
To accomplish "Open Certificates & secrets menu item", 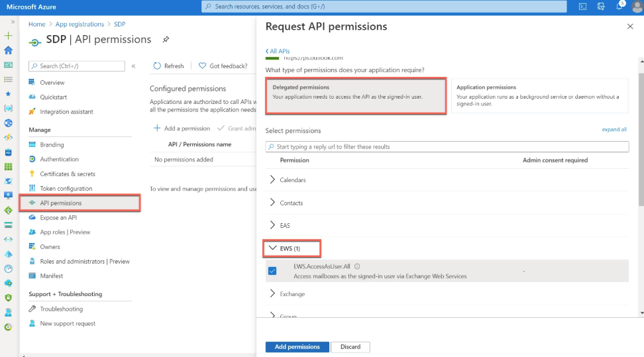I will [x=67, y=174].
